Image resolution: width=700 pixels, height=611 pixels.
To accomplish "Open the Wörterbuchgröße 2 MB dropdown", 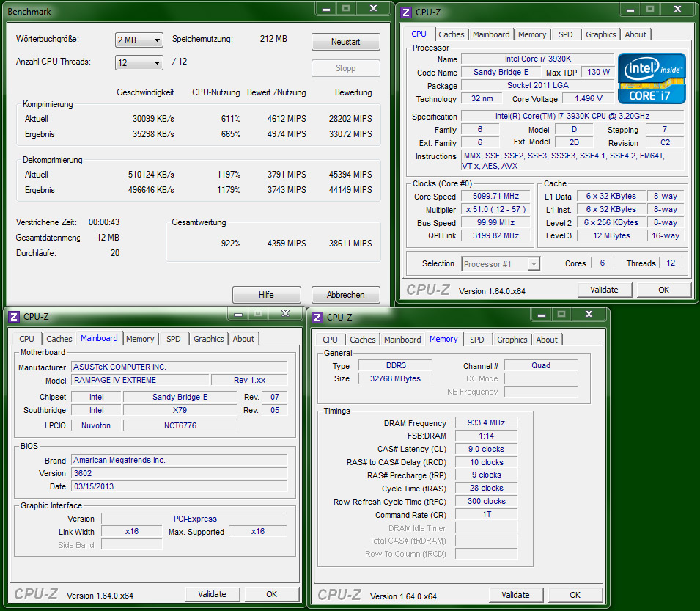I will click(x=139, y=40).
